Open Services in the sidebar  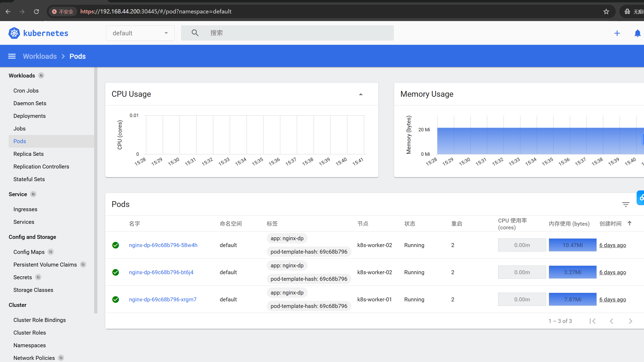point(24,222)
